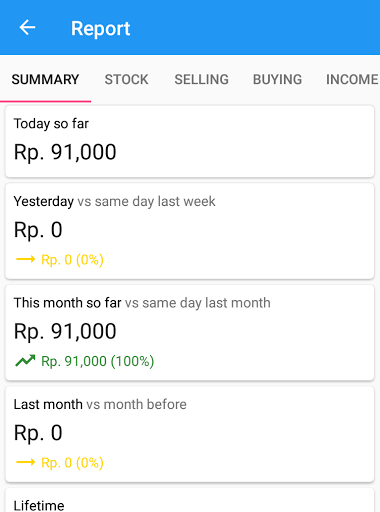This screenshot has height=512, width=380.
Task: Tap Rp. 0 (0%) change under Last month
Action: click(72, 463)
